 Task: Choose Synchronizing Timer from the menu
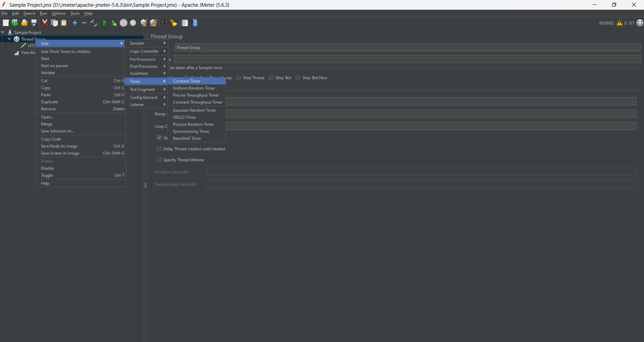191,131
